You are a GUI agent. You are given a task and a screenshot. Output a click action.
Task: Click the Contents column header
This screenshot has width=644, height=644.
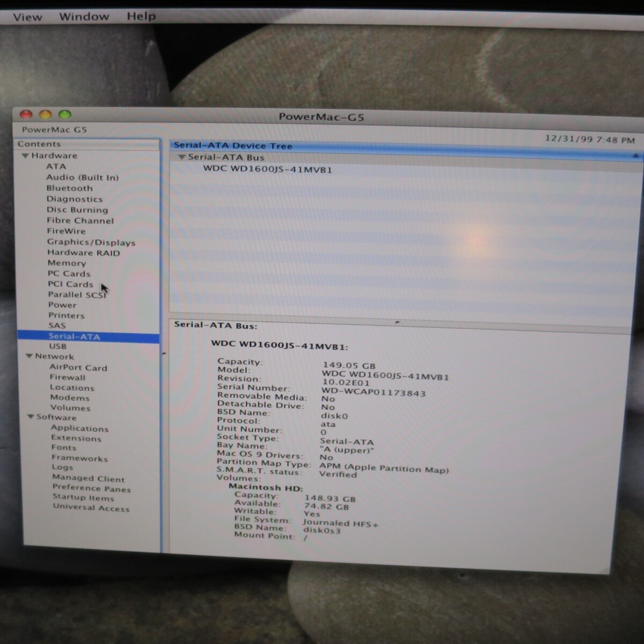pyautogui.click(x=88, y=144)
